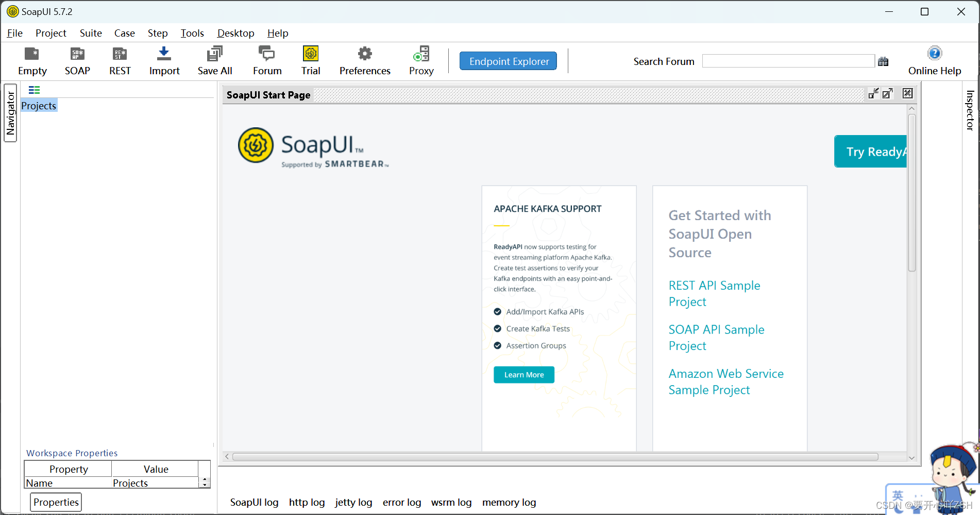Open the Preferences gear
Viewport: 980px width, 515px height.
(x=365, y=61)
